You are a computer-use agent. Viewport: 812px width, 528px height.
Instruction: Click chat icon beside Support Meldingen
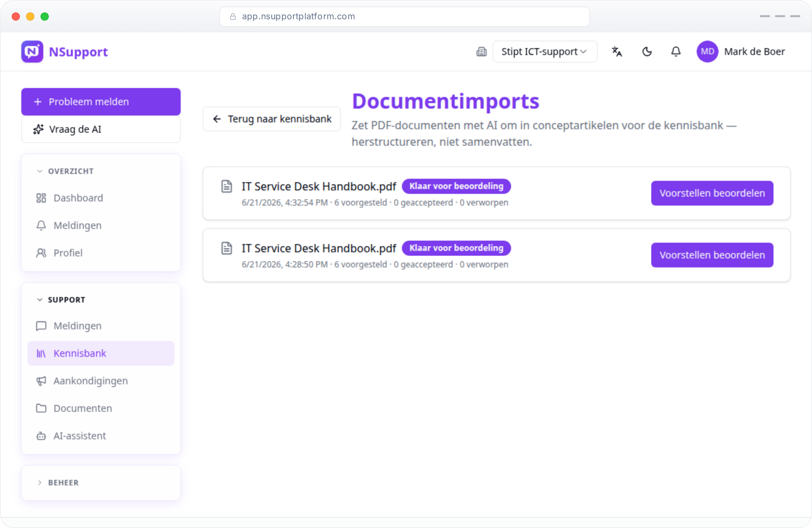pyautogui.click(x=41, y=326)
